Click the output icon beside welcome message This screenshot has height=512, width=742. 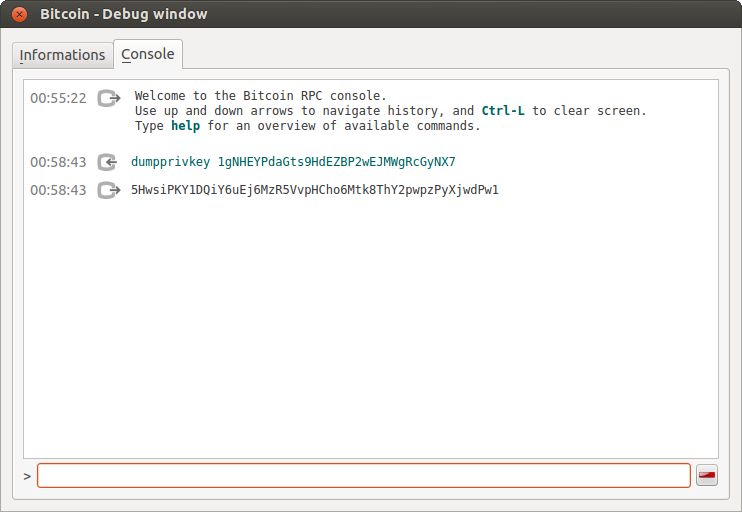tap(109, 98)
